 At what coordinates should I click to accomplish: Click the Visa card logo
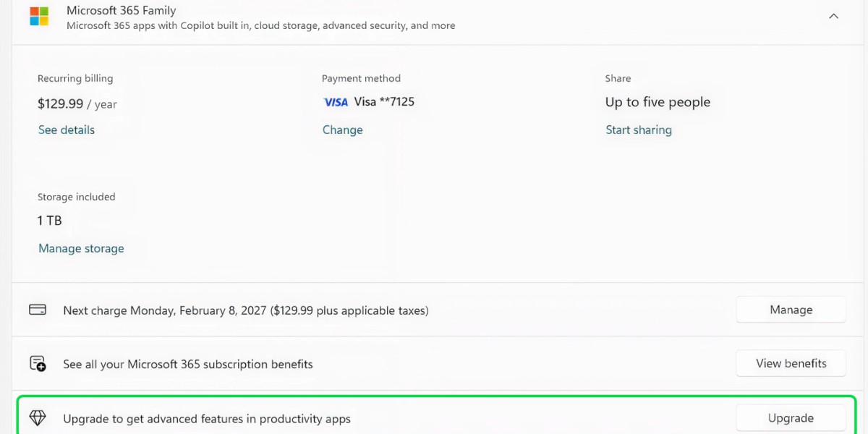click(336, 103)
